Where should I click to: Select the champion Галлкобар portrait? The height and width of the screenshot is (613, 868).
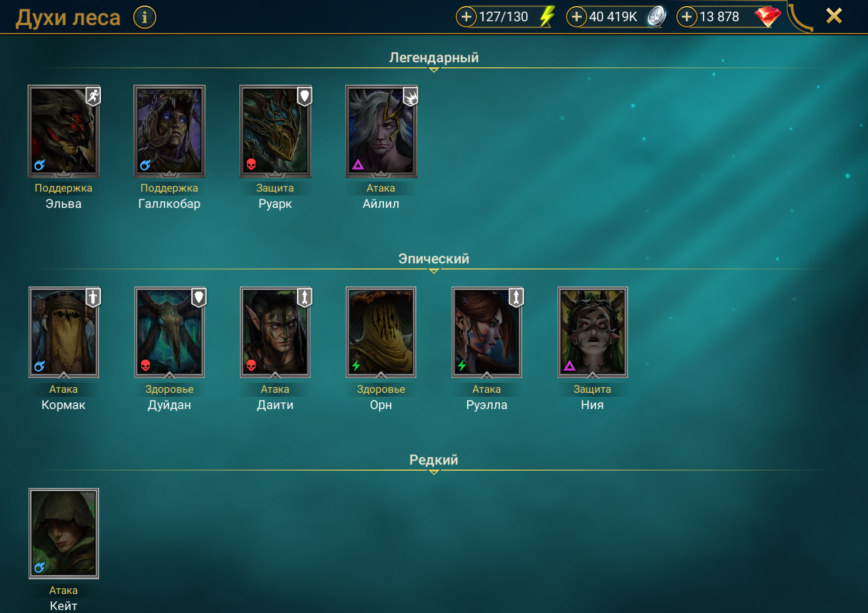tap(169, 131)
